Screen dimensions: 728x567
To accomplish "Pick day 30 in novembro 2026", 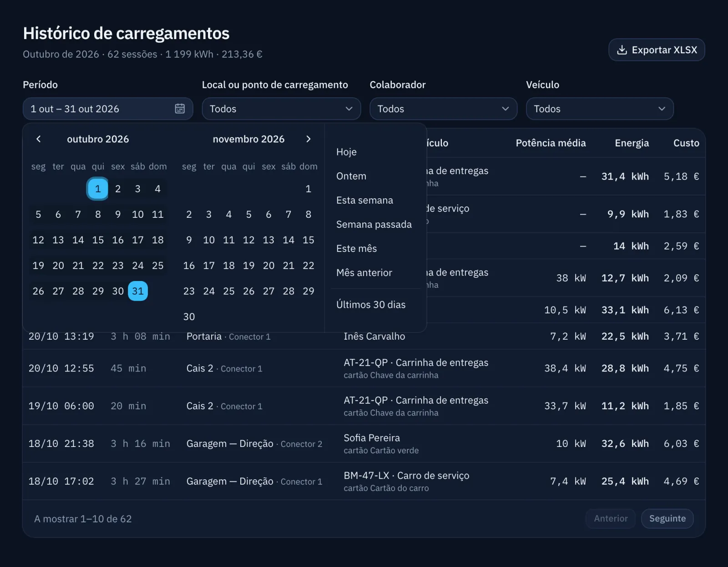I will tap(189, 316).
